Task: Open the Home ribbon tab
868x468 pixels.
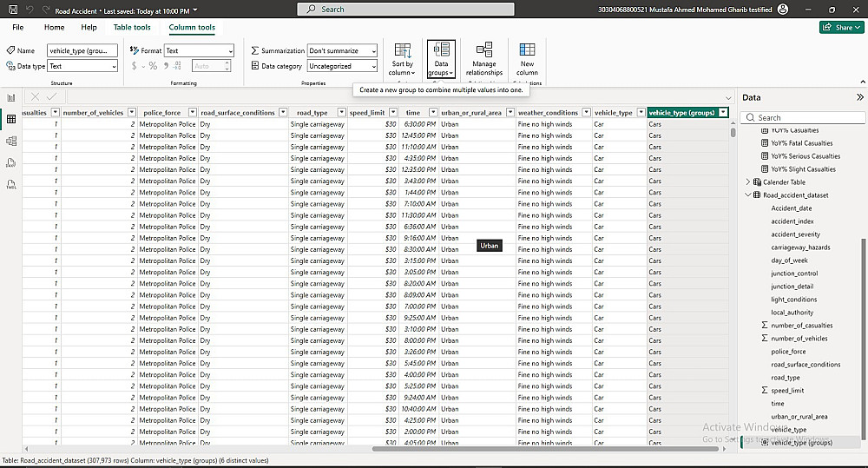Action: click(x=54, y=28)
